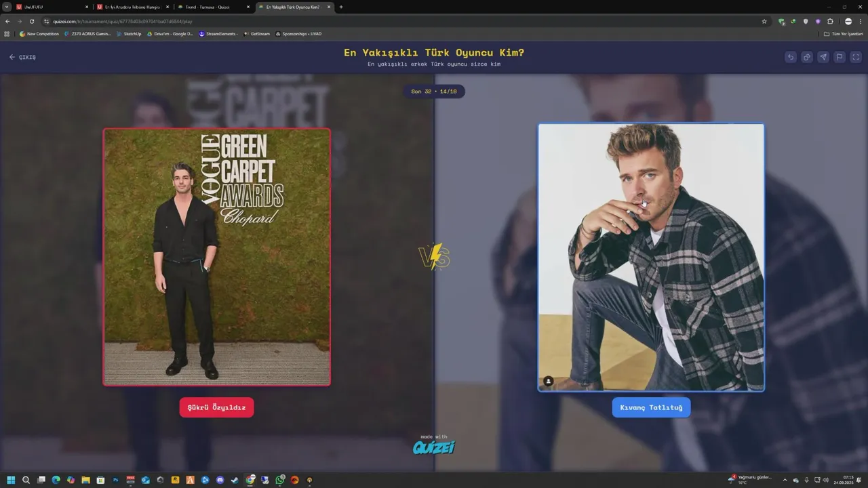Viewport: 868px width, 488px height.
Task: Open the tab search dropdown
Action: coord(6,7)
